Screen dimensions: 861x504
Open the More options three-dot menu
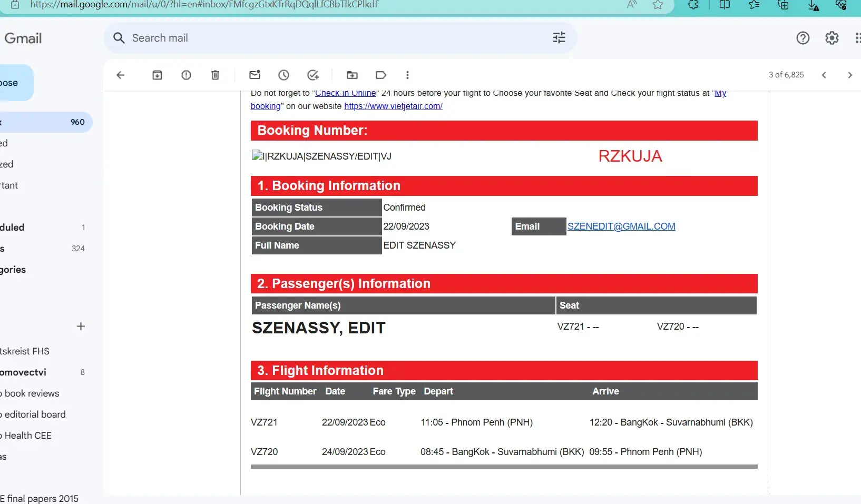407,75
